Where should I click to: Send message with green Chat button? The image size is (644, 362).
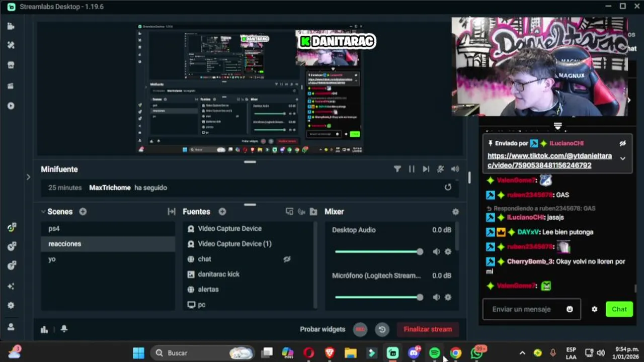click(x=619, y=309)
